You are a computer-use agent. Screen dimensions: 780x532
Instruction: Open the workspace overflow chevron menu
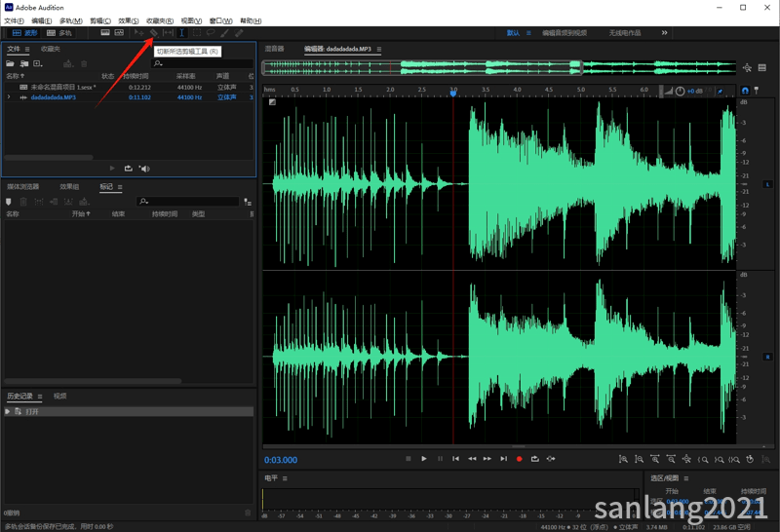tap(664, 33)
